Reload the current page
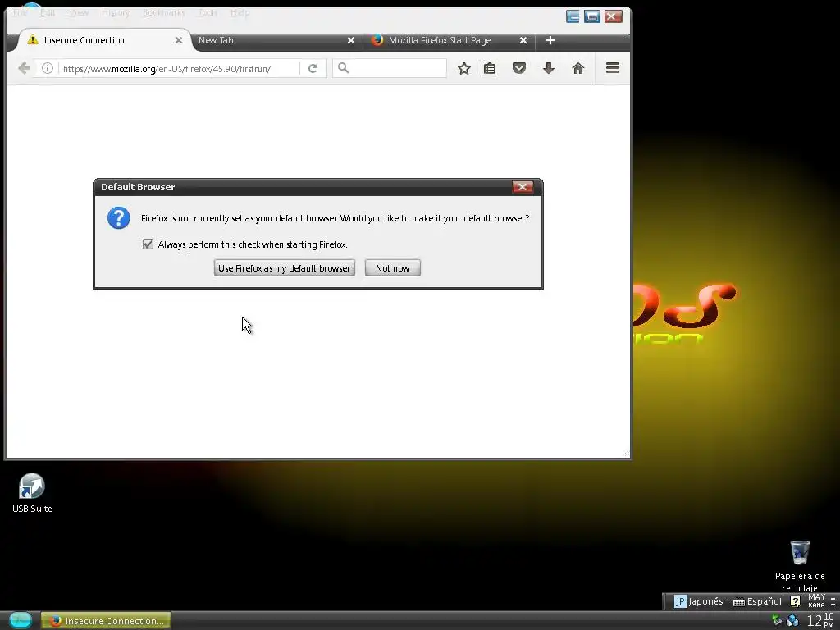Viewport: 840px width, 630px height. coord(313,68)
